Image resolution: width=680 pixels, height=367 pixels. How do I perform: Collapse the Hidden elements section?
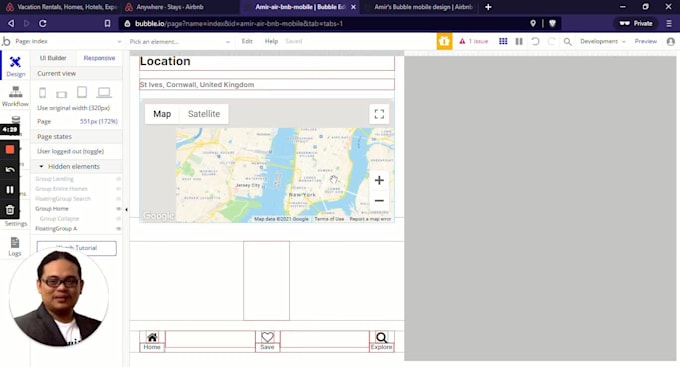point(41,167)
